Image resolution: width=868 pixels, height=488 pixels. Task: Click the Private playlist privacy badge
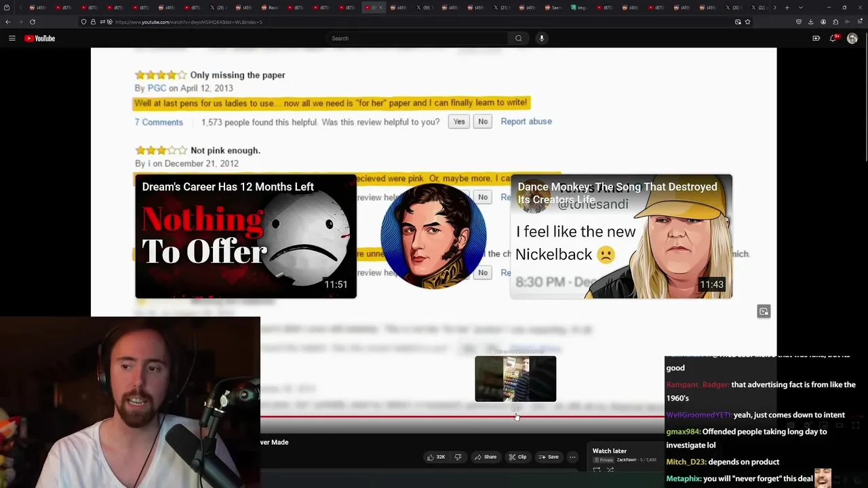pyautogui.click(x=602, y=460)
